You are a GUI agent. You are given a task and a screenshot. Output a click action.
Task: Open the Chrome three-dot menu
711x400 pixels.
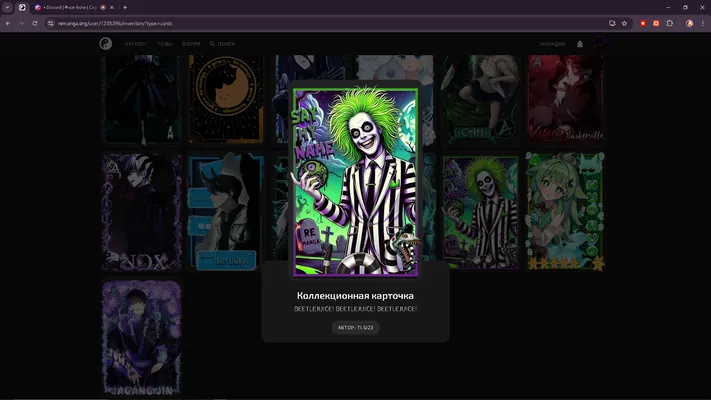coord(703,23)
